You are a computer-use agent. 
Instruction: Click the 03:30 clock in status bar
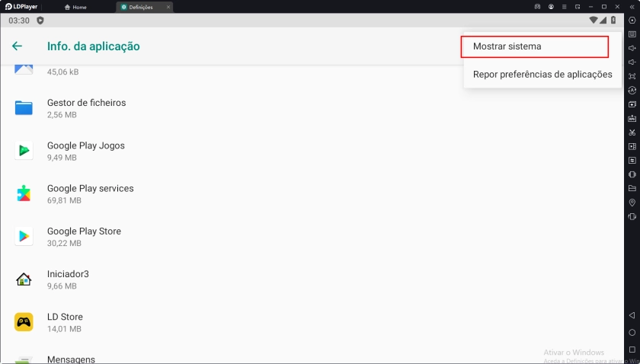19,21
